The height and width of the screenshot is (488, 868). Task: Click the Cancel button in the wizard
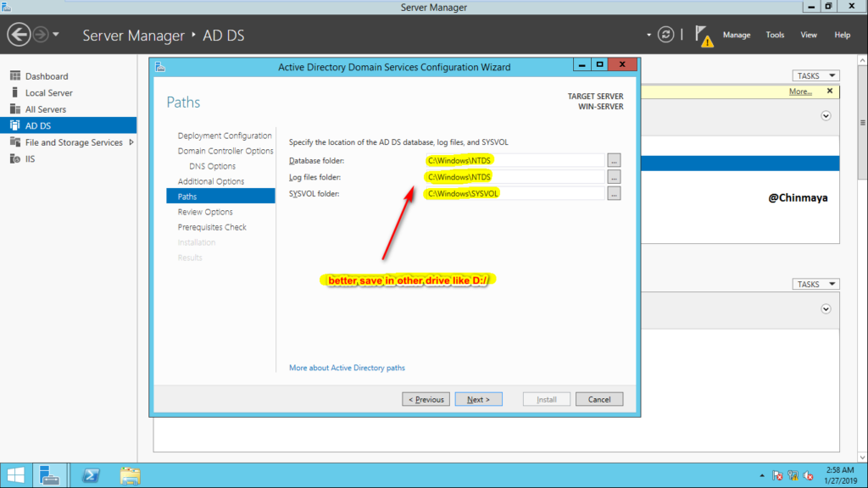[x=599, y=399]
